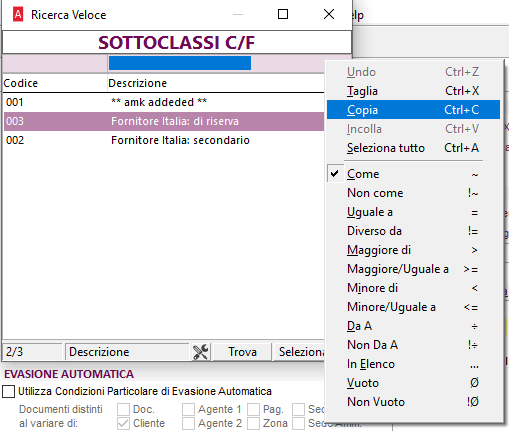This screenshot has height=431, width=509.
Task: Choose the Uguale a filter operator
Action: pos(413,212)
